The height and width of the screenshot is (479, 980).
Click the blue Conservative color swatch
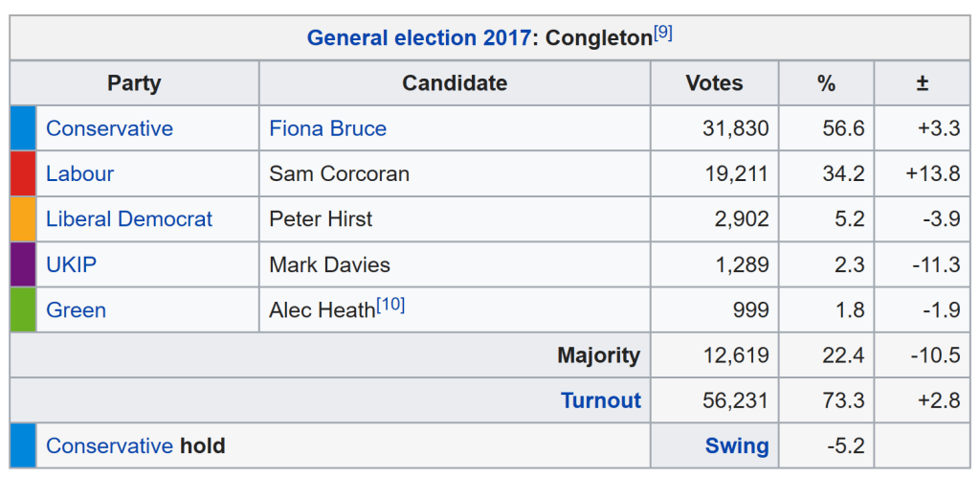(x=23, y=128)
